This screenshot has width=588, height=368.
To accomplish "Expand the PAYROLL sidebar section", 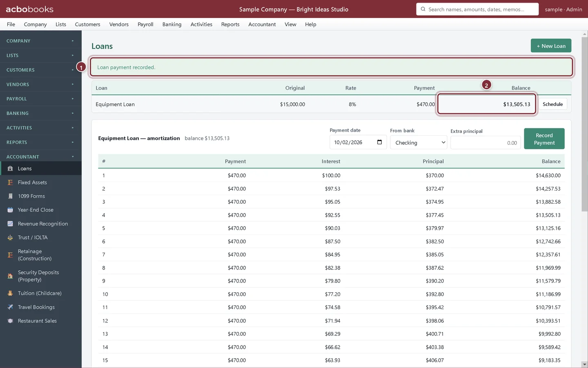I will (41, 99).
